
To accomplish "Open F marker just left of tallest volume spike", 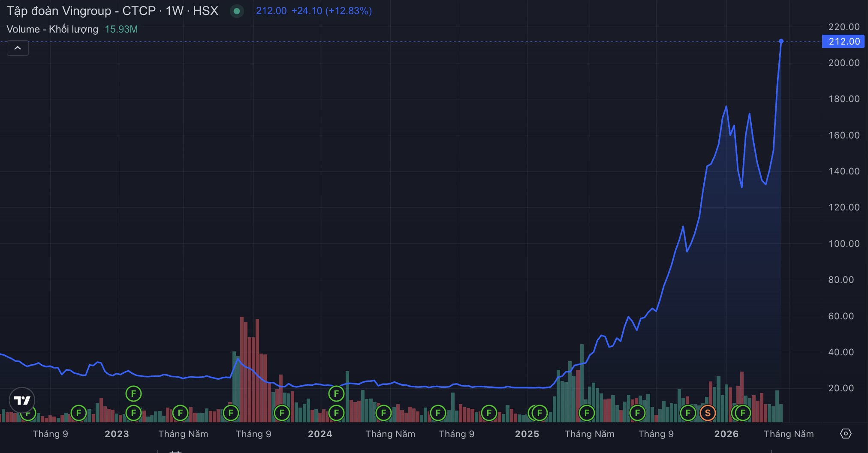I will 231,413.
